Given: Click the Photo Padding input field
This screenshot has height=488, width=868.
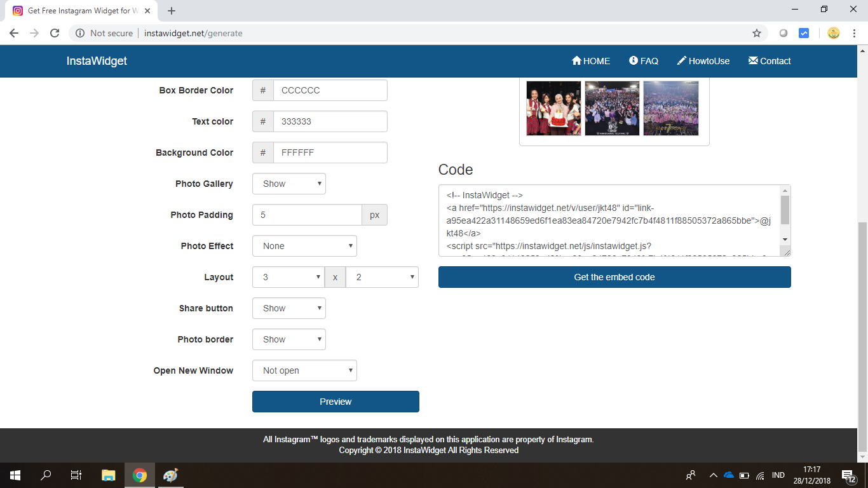Looking at the screenshot, I should coord(307,215).
